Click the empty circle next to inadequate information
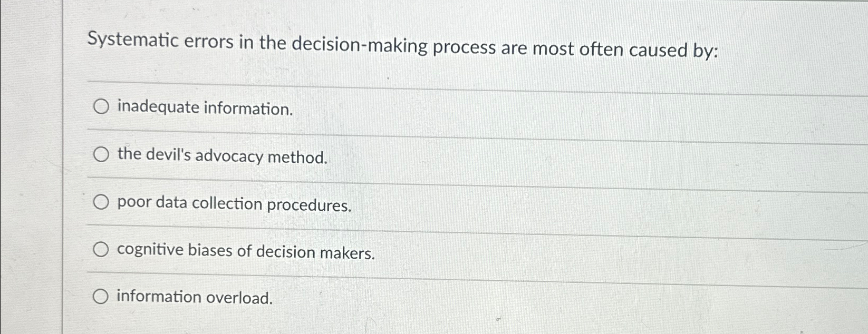This screenshot has width=868, height=334. click(x=101, y=106)
